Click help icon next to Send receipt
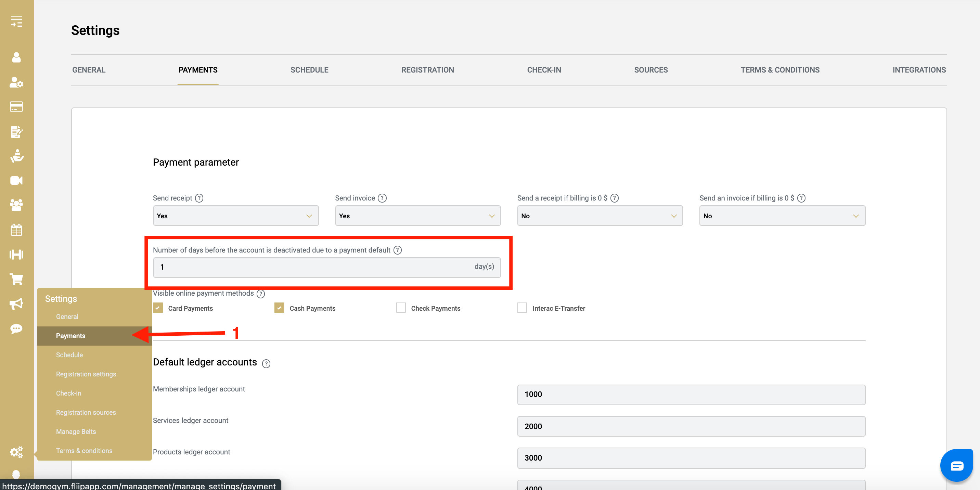 click(199, 198)
